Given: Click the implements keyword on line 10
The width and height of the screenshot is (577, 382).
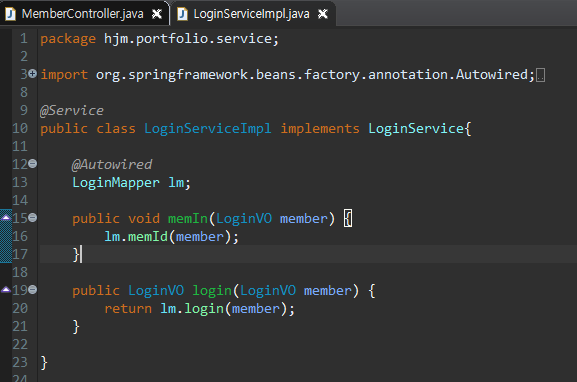Looking at the screenshot, I should (x=320, y=128).
